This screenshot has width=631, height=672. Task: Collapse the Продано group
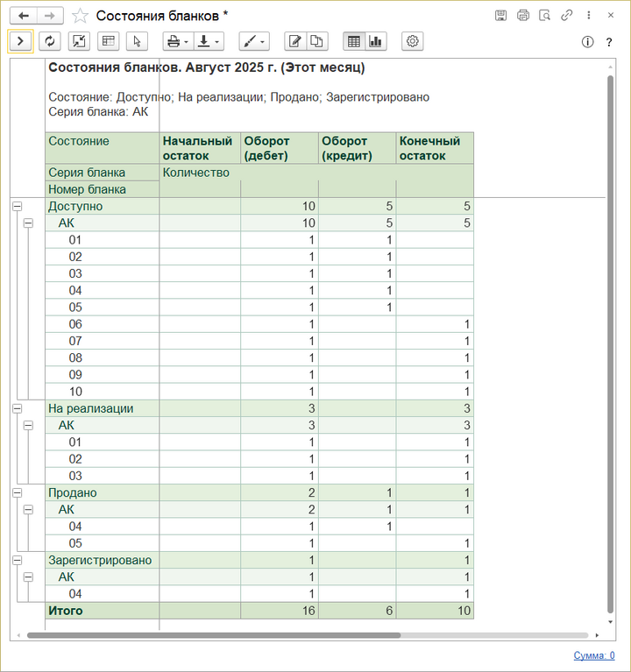coord(17,492)
